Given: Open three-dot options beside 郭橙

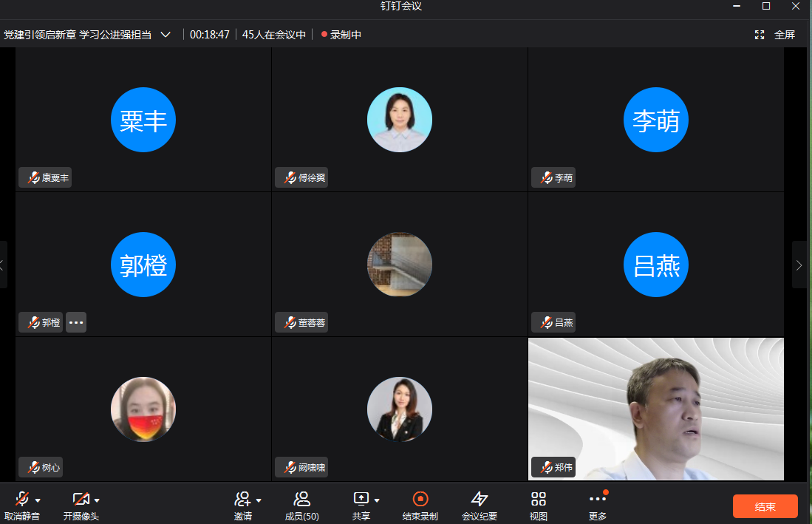Looking at the screenshot, I should point(76,322).
